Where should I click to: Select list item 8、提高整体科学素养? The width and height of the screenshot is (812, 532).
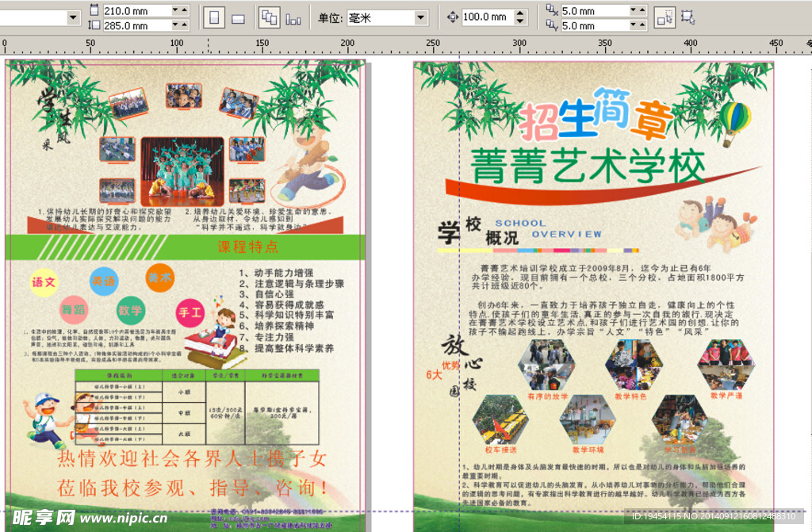pos(286,348)
